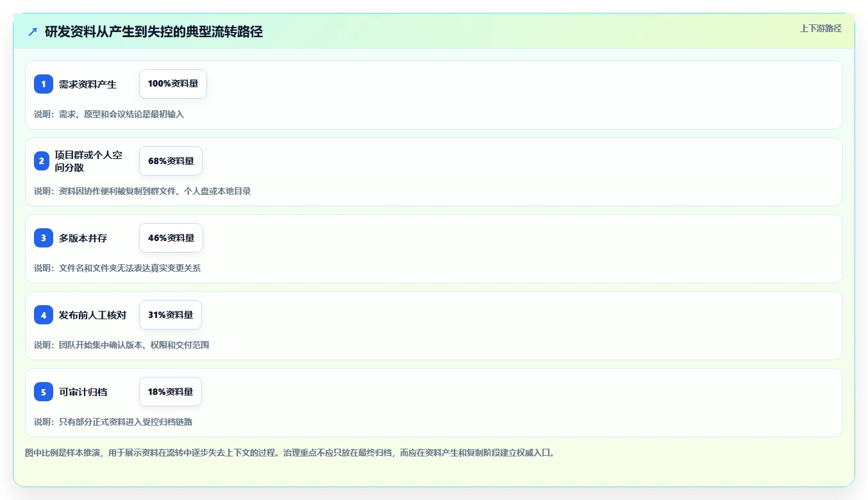Viewport: 868px width, 500px height.
Task: Click the 18%资料量 value pill
Action: 171,392
